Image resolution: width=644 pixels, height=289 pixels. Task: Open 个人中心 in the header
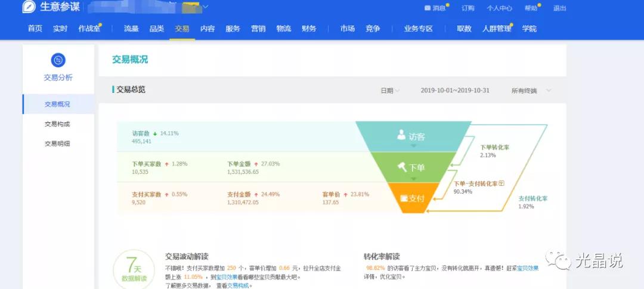[500, 8]
